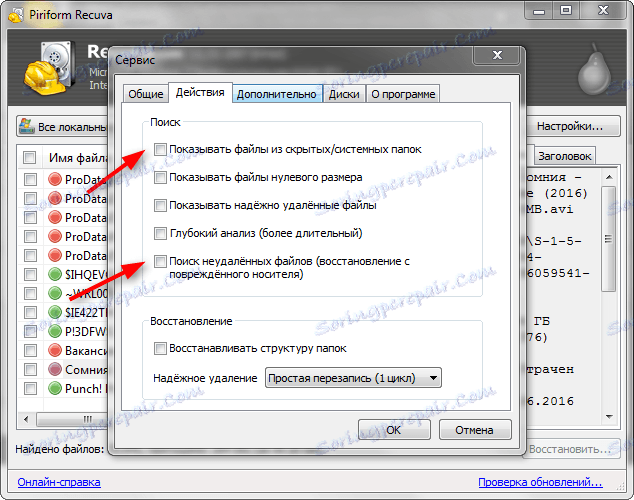Click the green status dot beside Punch! file
The width and height of the screenshot is (634, 500).
pyautogui.click(x=55, y=388)
